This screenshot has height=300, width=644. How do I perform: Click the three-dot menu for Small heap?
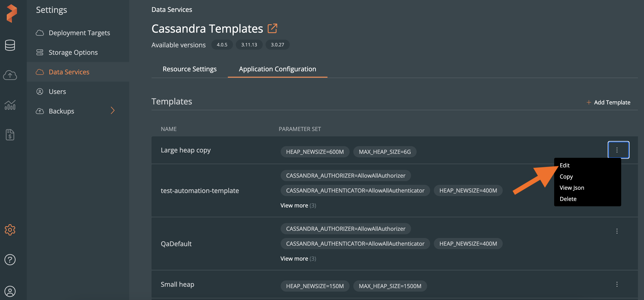(x=617, y=284)
